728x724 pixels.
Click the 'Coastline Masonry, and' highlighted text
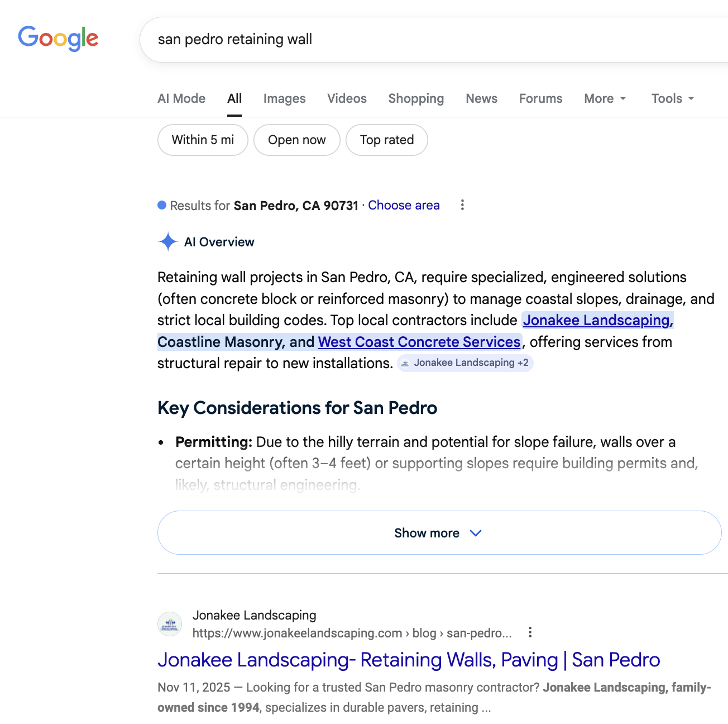[236, 342]
